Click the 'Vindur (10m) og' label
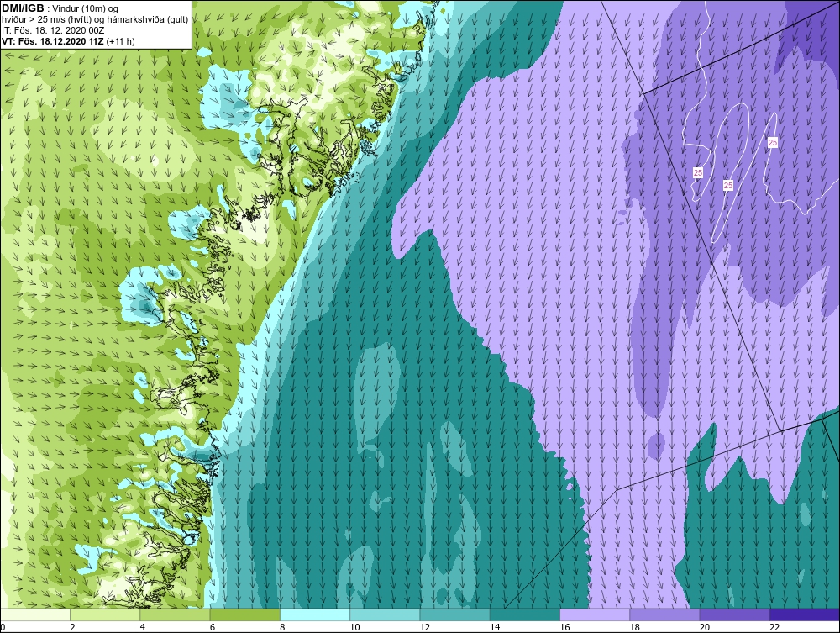Image resolution: width=840 pixels, height=633 pixels. tap(87, 9)
